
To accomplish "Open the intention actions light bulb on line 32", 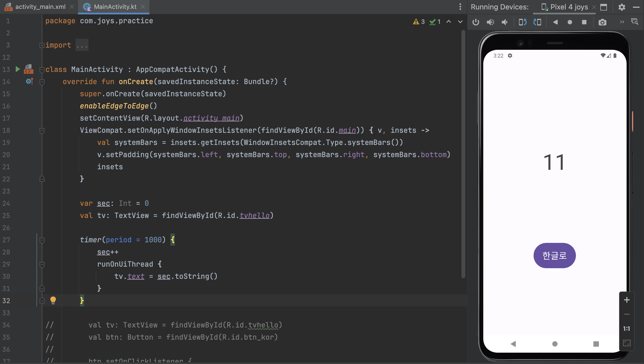I will click(53, 300).
